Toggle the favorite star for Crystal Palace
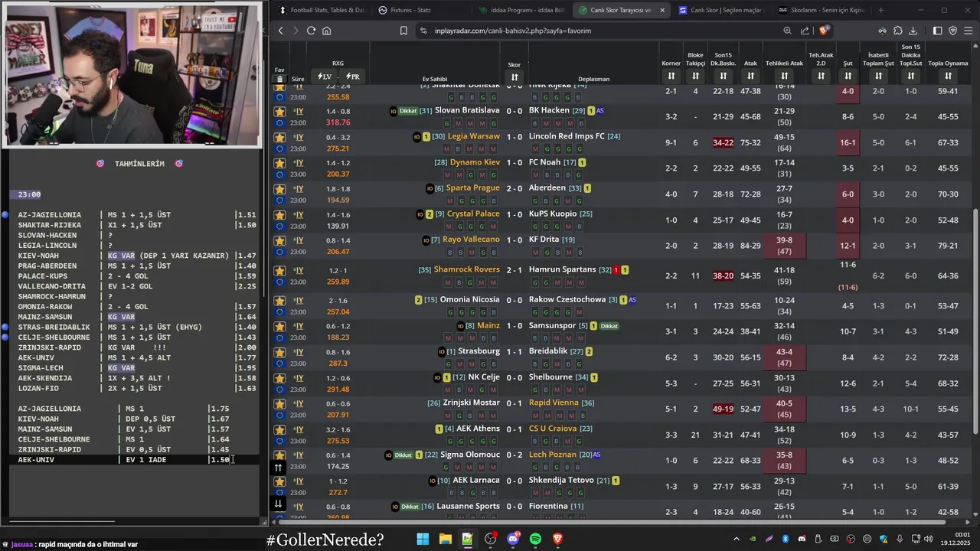Screen dimensions: 980x551 tap(279, 215)
